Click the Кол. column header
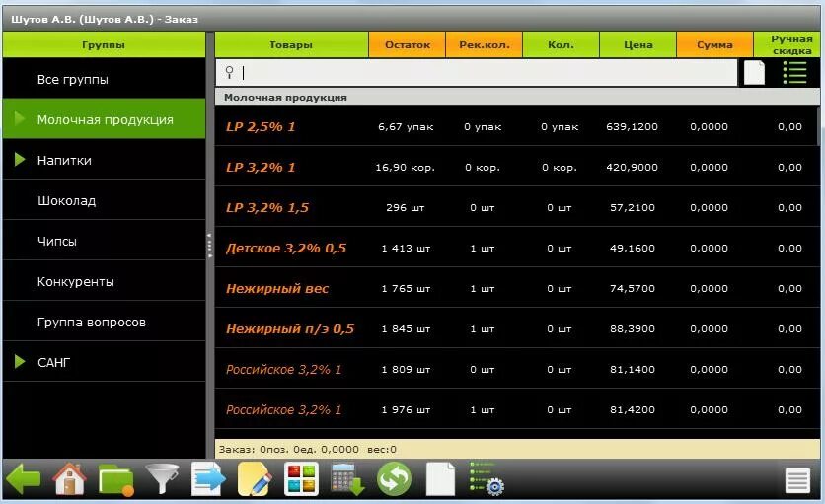825x504 pixels. (x=561, y=44)
